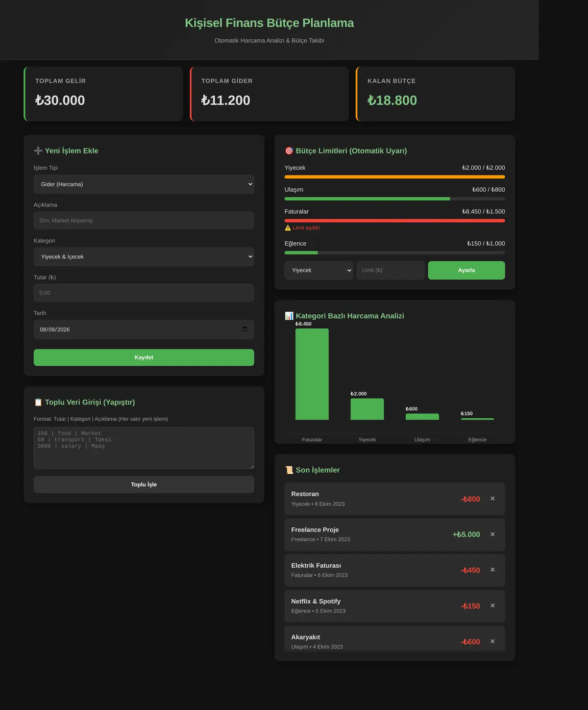Click the Ulaşım bar in the chart
The width and height of the screenshot is (588, 710).
pos(422,417)
